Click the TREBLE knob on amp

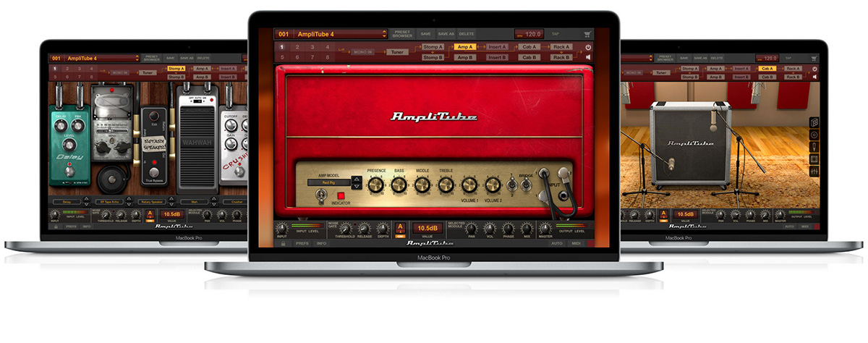(446, 185)
